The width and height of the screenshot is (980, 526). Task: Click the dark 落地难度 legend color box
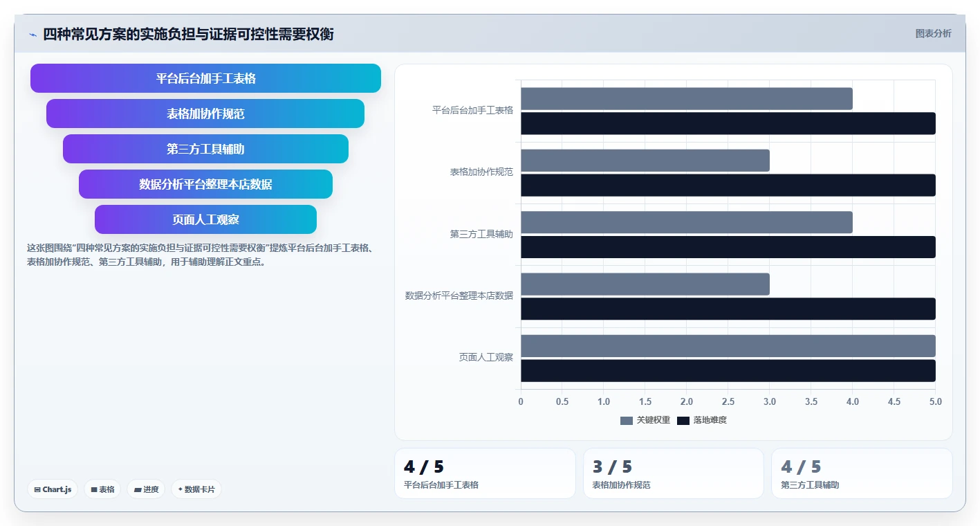(x=683, y=420)
